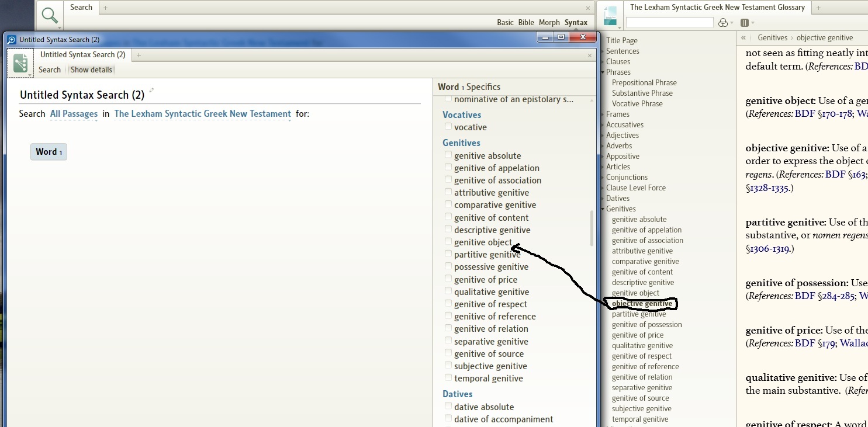Add a new tab beside the Glossary tab

(818, 8)
